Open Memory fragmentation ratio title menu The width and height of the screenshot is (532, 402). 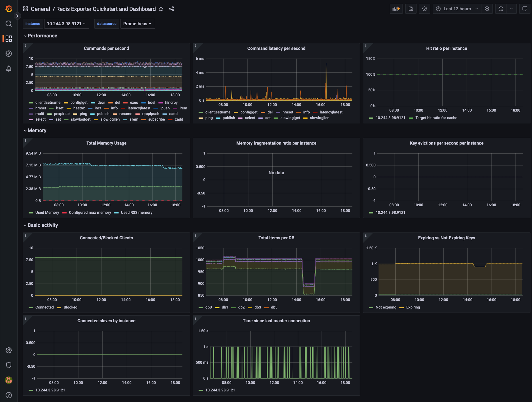click(276, 143)
